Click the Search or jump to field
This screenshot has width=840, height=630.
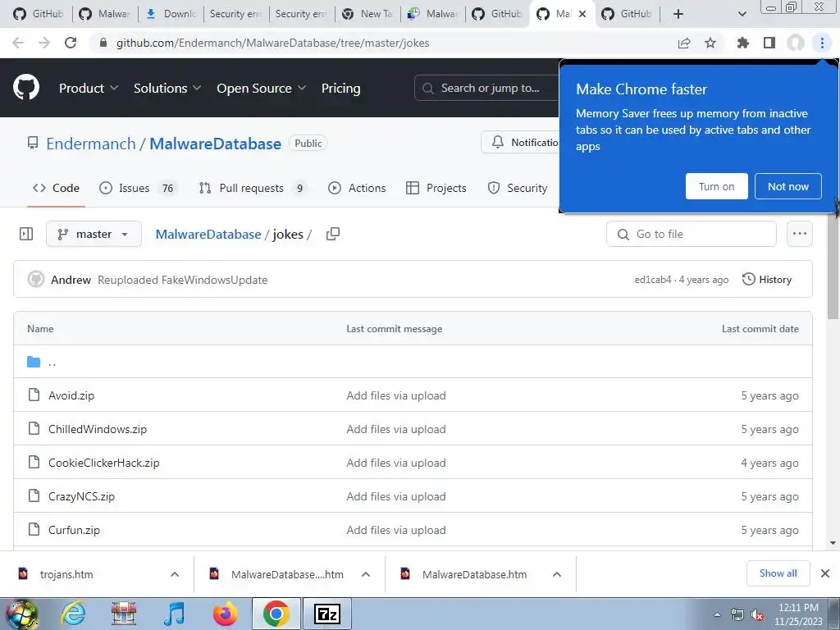tap(486, 88)
